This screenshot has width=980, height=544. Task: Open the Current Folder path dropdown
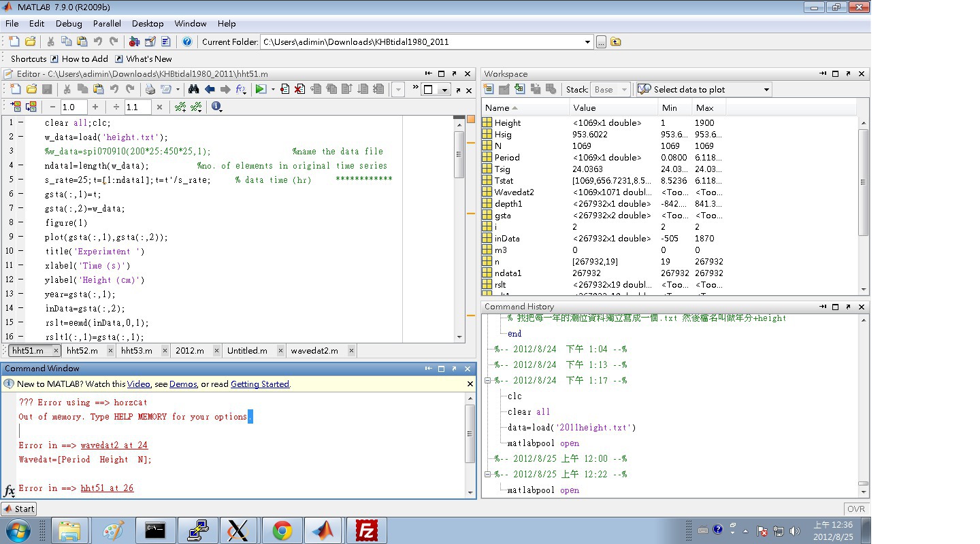pyautogui.click(x=588, y=42)
